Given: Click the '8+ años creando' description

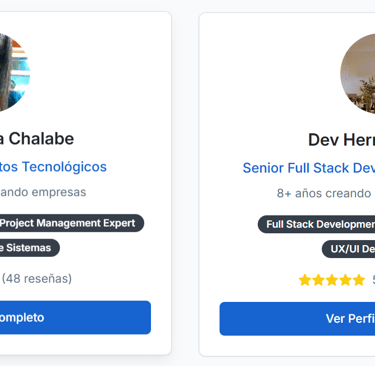Looking at the screenshot, I should 324,193.
